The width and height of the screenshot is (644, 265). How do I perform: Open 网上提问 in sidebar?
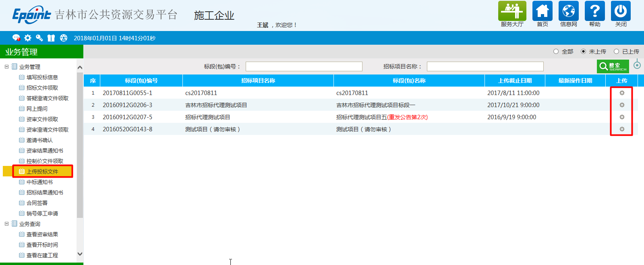point(37,109)
